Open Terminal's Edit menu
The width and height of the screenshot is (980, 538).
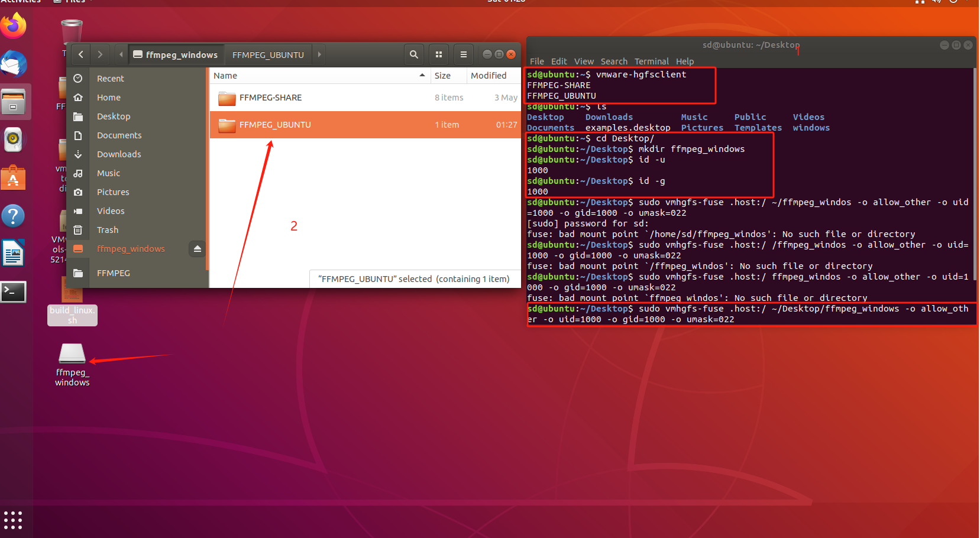[x=559, y=61]
